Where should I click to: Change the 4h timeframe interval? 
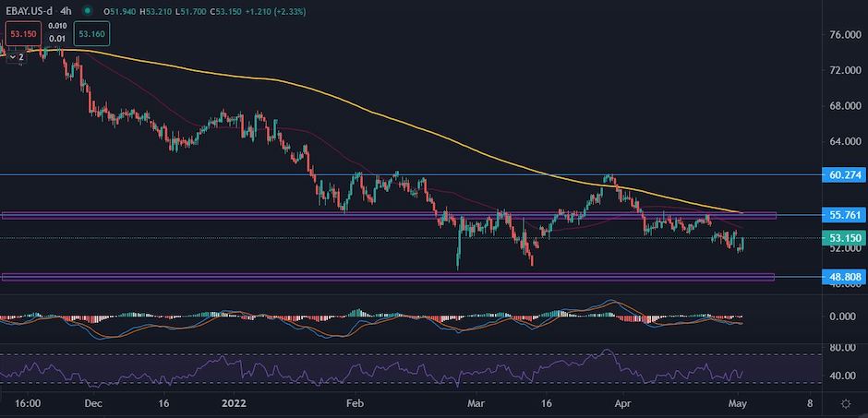pos(66,11)
